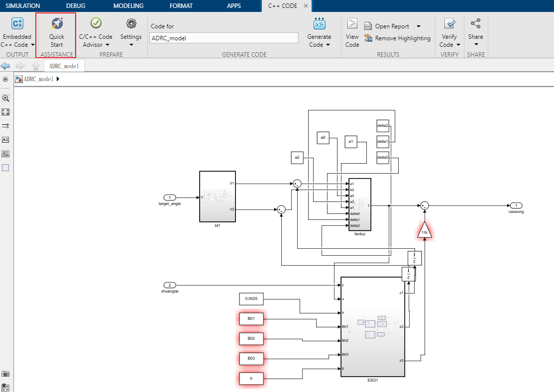Select the Zoom tool in the palette
This screenshot has width=554, height=392.
click(5, 98)
